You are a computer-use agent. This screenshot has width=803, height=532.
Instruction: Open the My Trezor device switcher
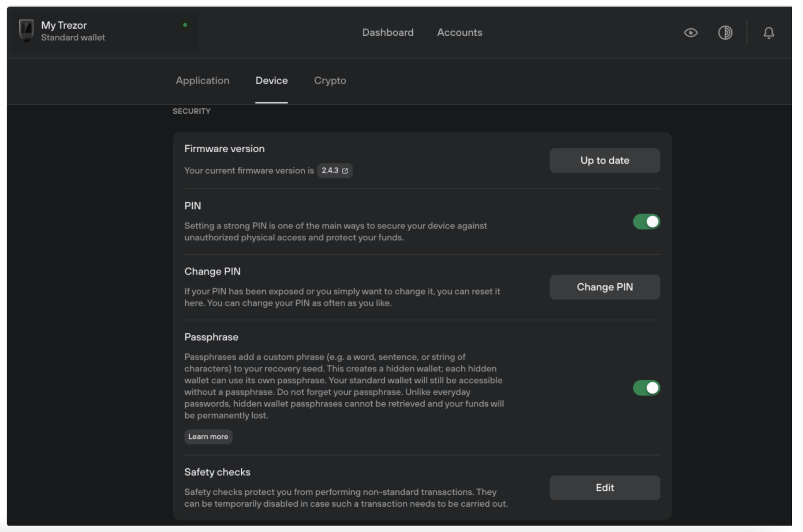[64, 25]
